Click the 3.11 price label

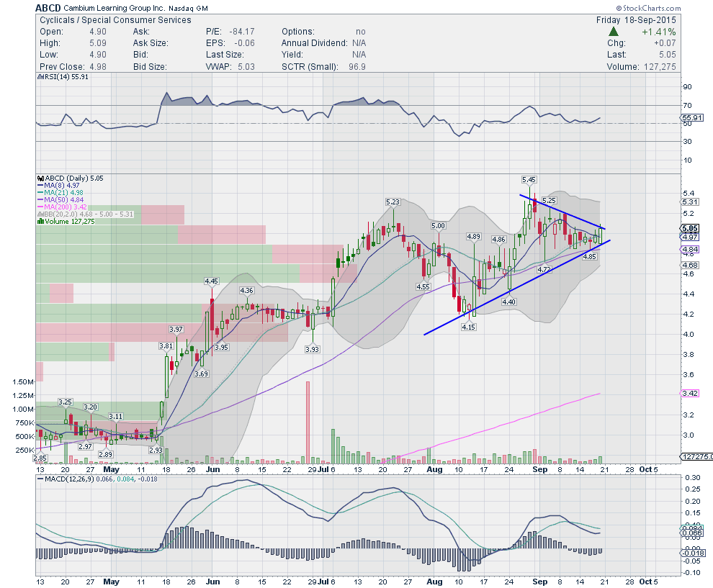click(x=115, y=416)
